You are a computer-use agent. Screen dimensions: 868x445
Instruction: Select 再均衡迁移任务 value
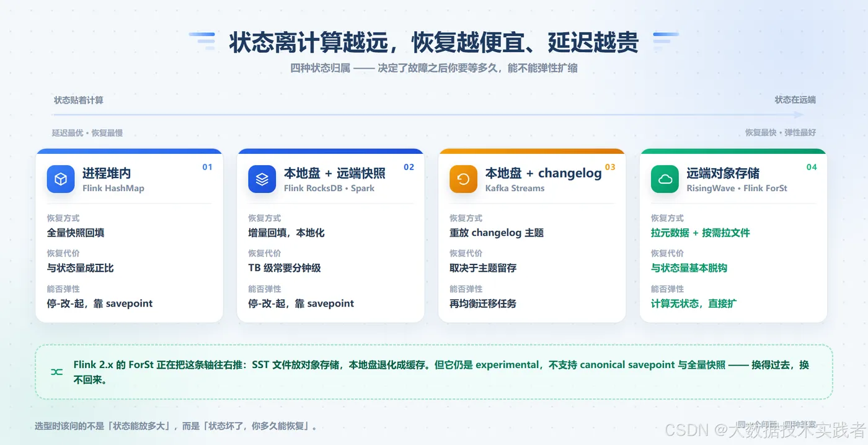[483, 303]
